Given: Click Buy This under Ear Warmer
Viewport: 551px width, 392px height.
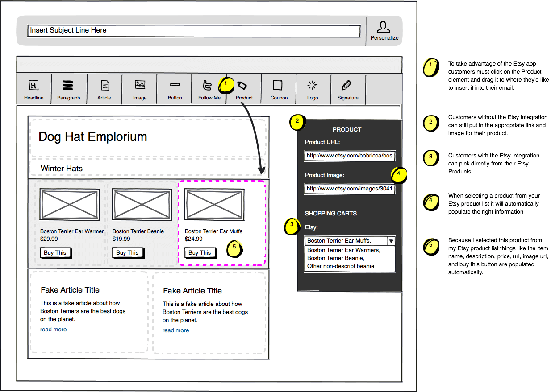Looking at the screenshot, I should pos(55,253).
